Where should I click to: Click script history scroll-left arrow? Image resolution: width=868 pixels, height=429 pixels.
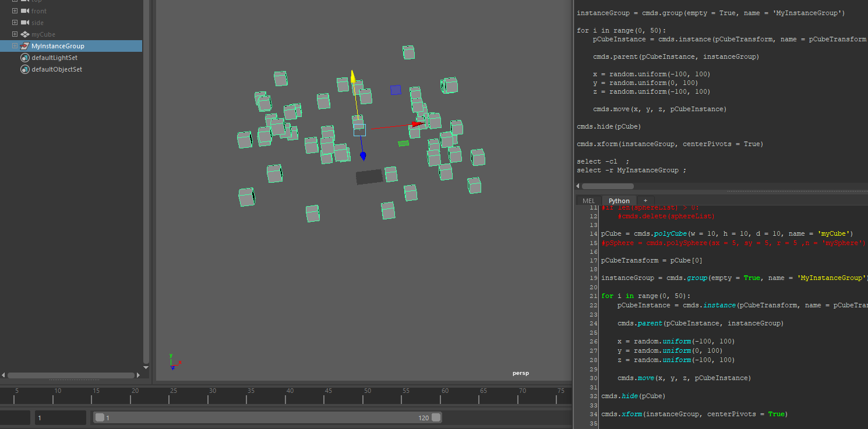tap(578, 186)
